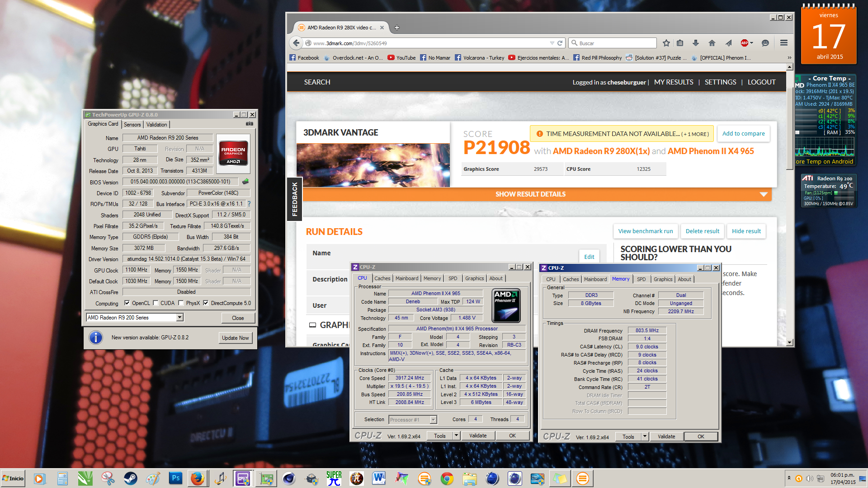Open Google Chrome from the taskbar
The height and width of the screenshot is (488, 868).
pyautogui.click(x=447, y=479)
